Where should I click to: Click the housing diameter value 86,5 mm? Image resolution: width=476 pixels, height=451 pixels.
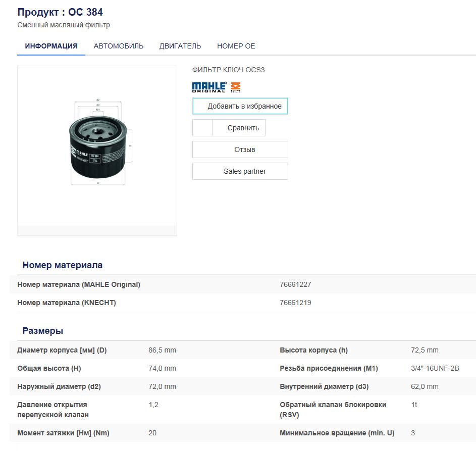pos(162,350)
